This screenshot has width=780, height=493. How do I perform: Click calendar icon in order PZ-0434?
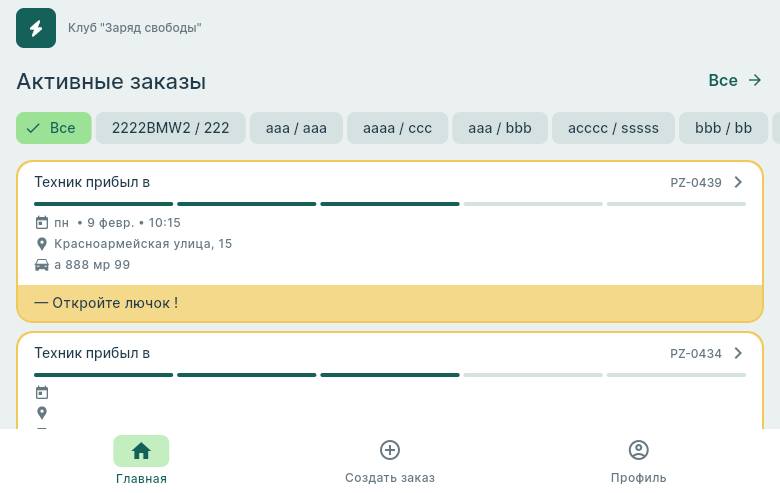point(42,392)
